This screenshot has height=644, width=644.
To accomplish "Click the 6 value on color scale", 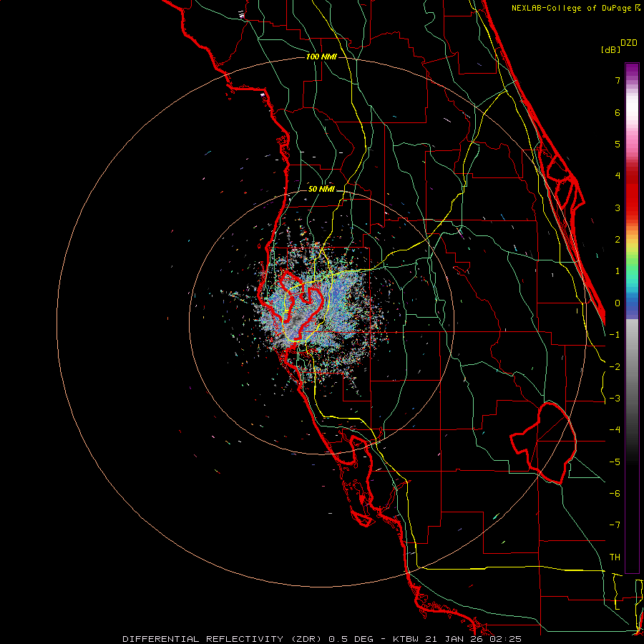I will 618,112.
